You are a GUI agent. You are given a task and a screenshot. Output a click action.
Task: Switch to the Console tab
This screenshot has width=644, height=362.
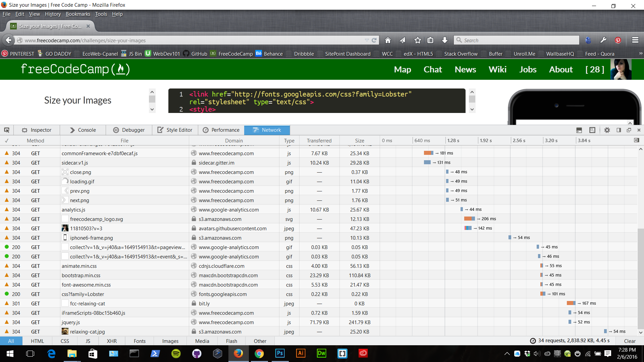pos(83,130)
